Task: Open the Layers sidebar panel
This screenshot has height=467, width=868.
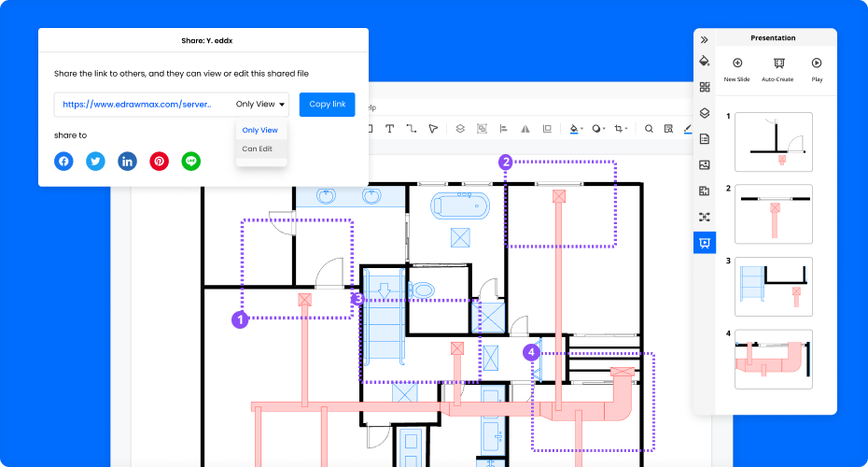Action: tap(704, 113)
